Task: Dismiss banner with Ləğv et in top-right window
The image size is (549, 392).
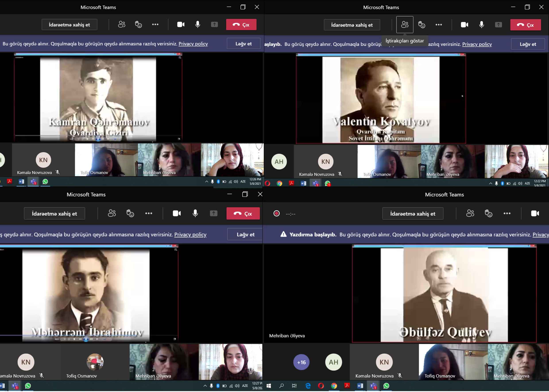Action: pos(528,44)
